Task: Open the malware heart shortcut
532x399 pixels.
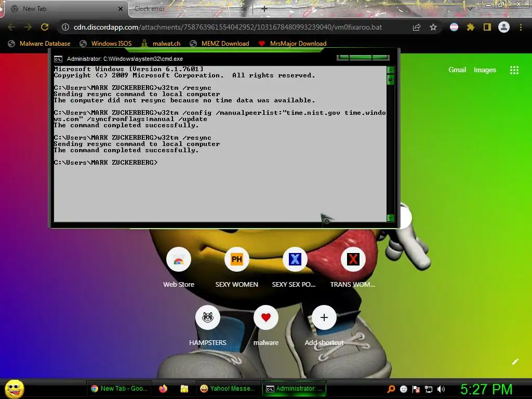Action: (266, 326)
